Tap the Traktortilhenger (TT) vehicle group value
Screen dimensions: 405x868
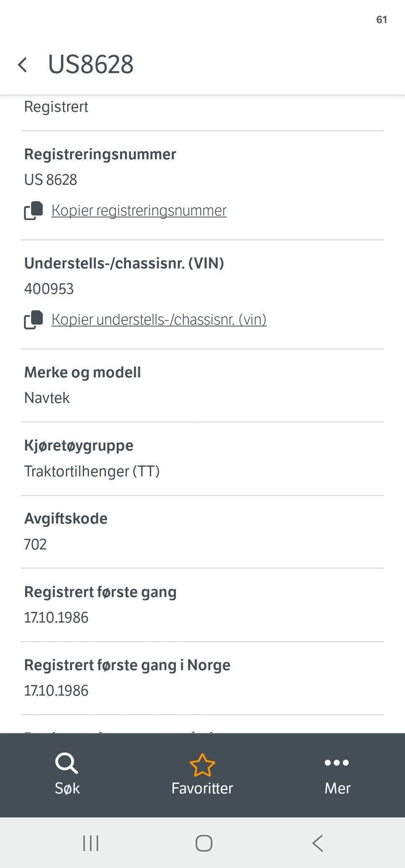[92, 471]
